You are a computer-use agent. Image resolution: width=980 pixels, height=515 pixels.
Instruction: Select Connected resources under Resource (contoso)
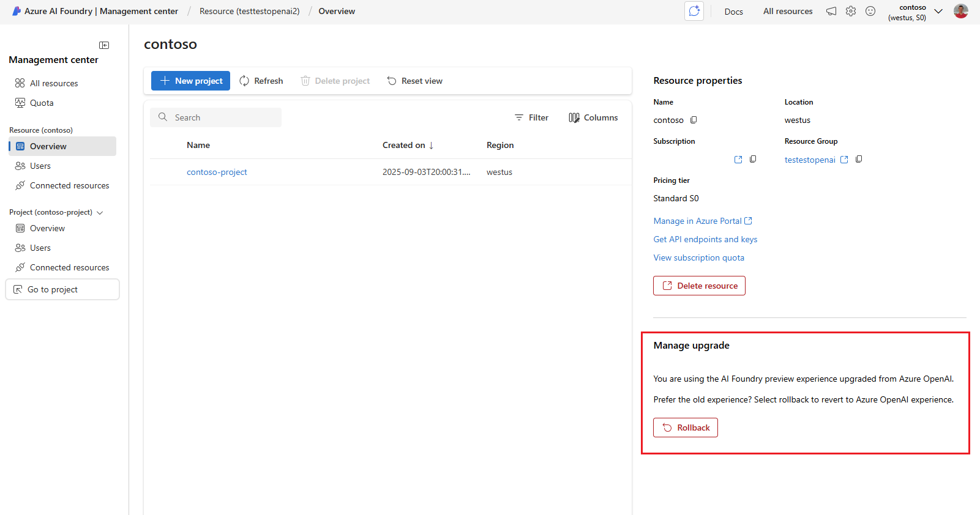69,185
